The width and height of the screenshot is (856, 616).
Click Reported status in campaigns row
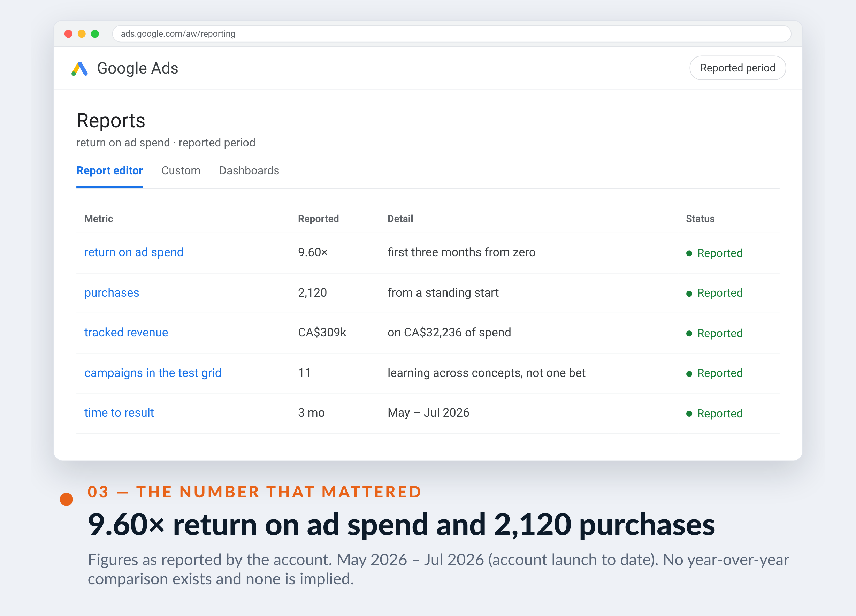pos(714,373)
